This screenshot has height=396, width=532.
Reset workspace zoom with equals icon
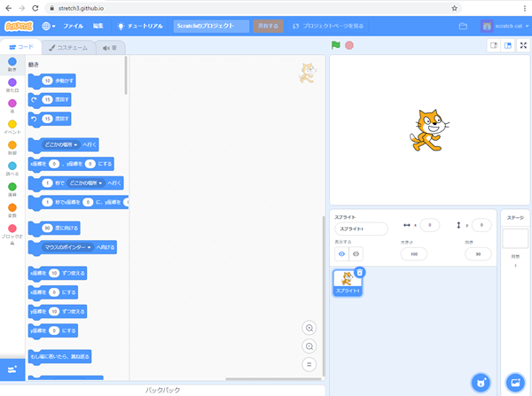[309, 364]
